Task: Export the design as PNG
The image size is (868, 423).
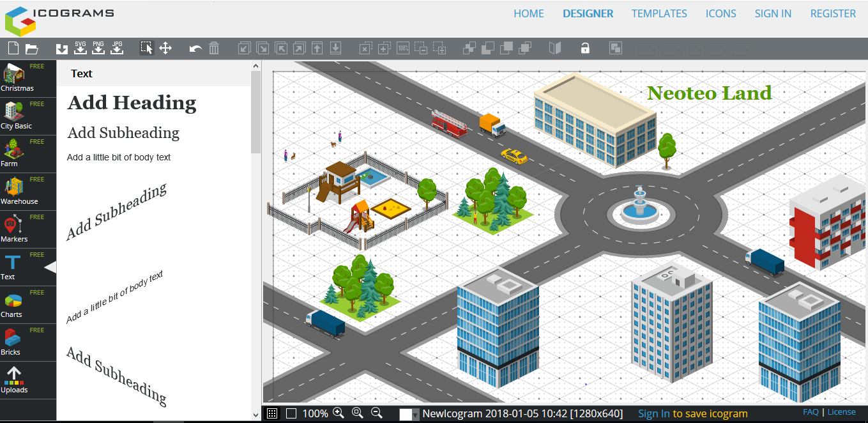Action: click(x=98, y=48)
